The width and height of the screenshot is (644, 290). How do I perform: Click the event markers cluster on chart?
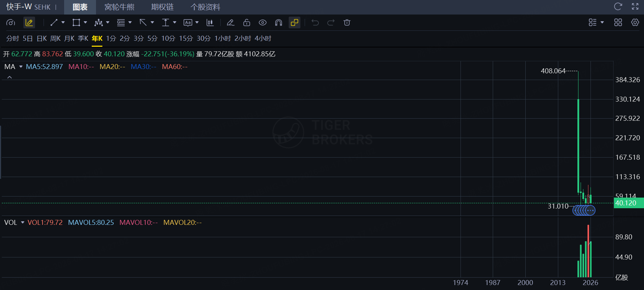click(584, 210)
